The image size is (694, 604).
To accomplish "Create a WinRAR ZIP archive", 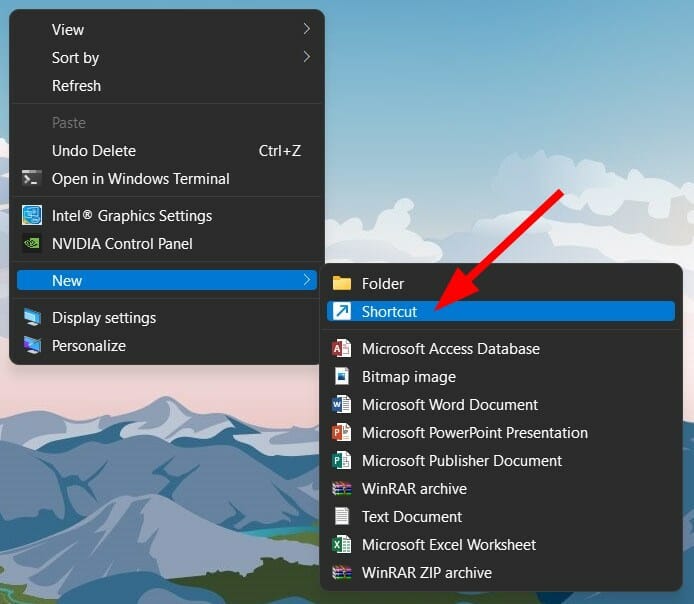I will point(501,573).
